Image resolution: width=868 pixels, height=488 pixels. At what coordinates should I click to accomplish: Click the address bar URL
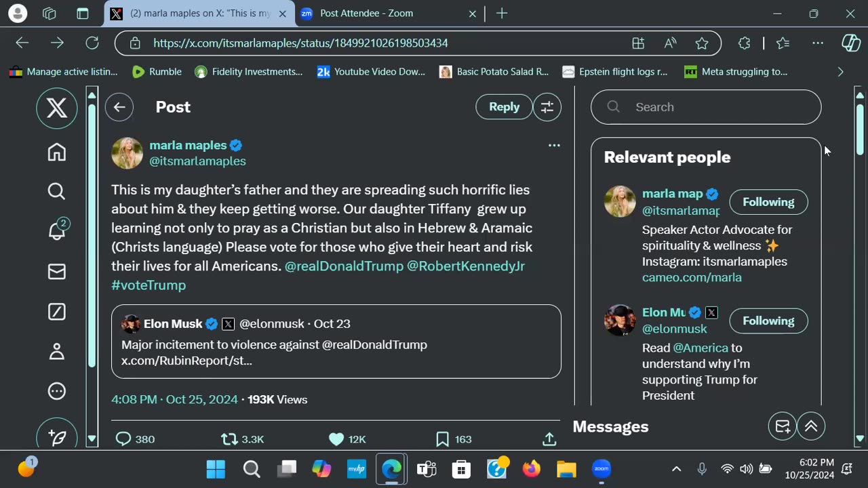[300, 43]
